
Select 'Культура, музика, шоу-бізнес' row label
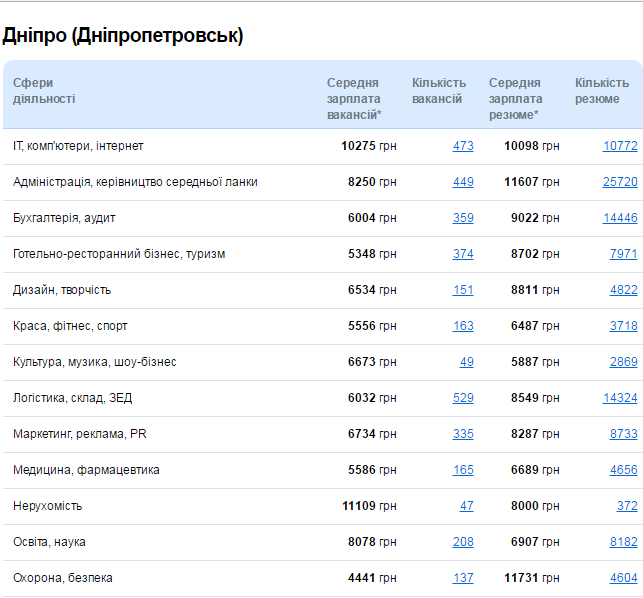(x=94, y=362)
